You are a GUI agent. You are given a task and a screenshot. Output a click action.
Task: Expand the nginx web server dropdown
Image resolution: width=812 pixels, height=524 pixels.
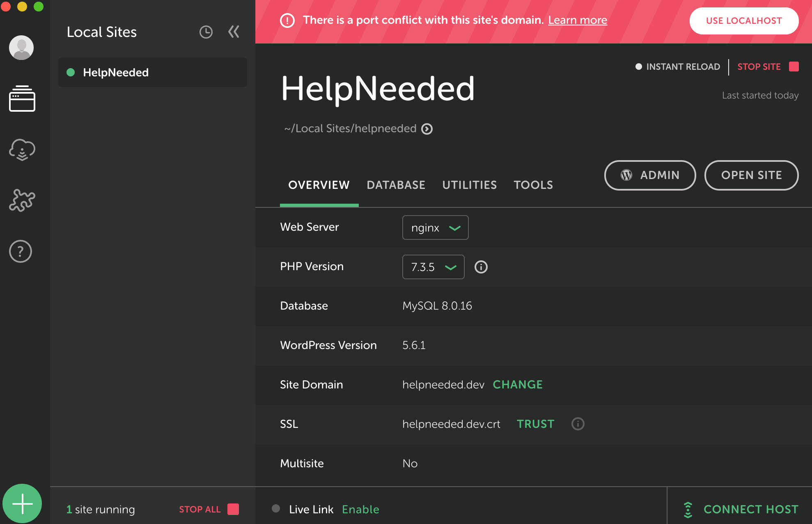[435, 228]
